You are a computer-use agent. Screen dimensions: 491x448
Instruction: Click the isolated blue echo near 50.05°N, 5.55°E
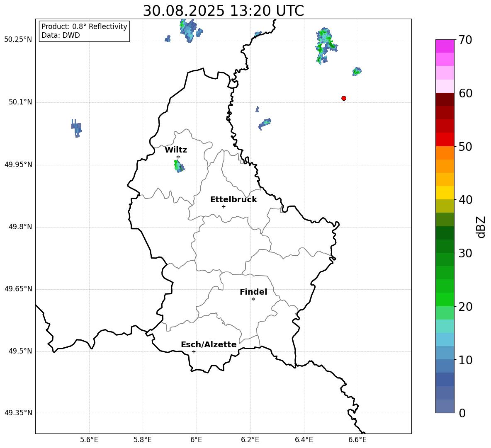tap(76, 128)
